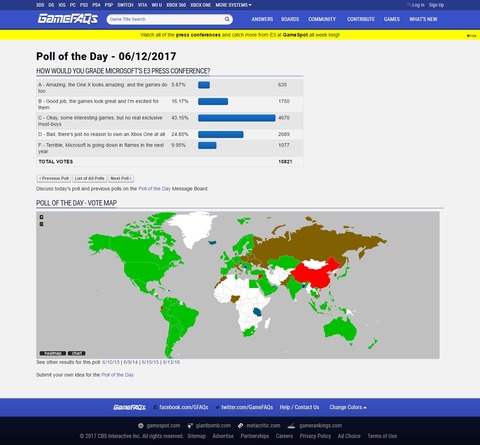Image resolution: width=480 pixels, height=445 pixels.
Task: Expand the More Systems dropdown
Action: click(233, 5)
